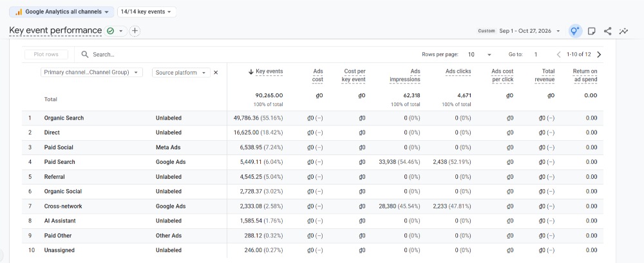Open the Primary channel group dimension dropdown
The height and width of the screenshot is (263, 644).
point(91,72)
